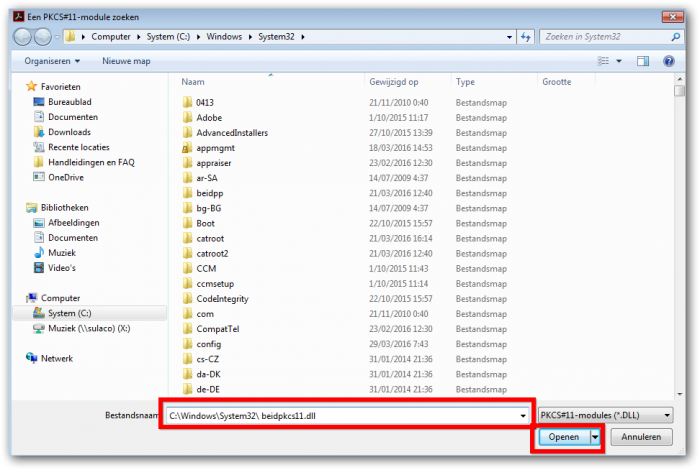Image resolution: width=700 pixels, height=470 pixels.
Task: Click the Afbeeldingen library icon
Action: (39, 223)
